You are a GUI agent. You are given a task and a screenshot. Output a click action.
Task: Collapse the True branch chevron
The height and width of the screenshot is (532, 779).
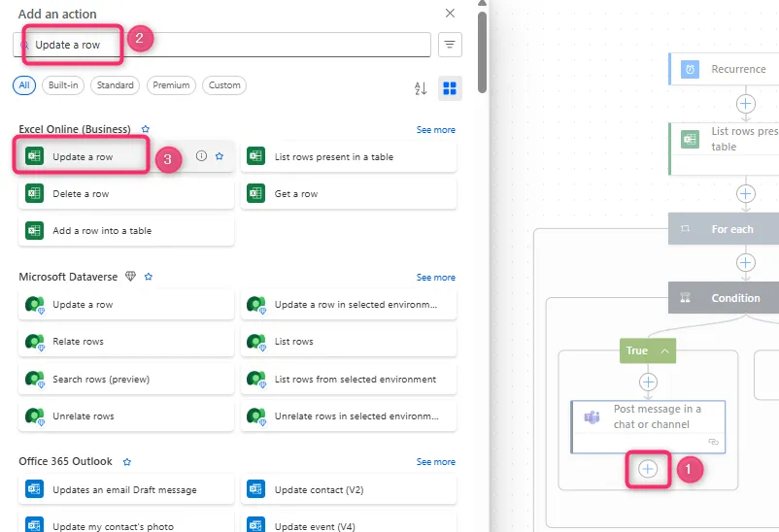pyautogui.click(x=665, y=350)
